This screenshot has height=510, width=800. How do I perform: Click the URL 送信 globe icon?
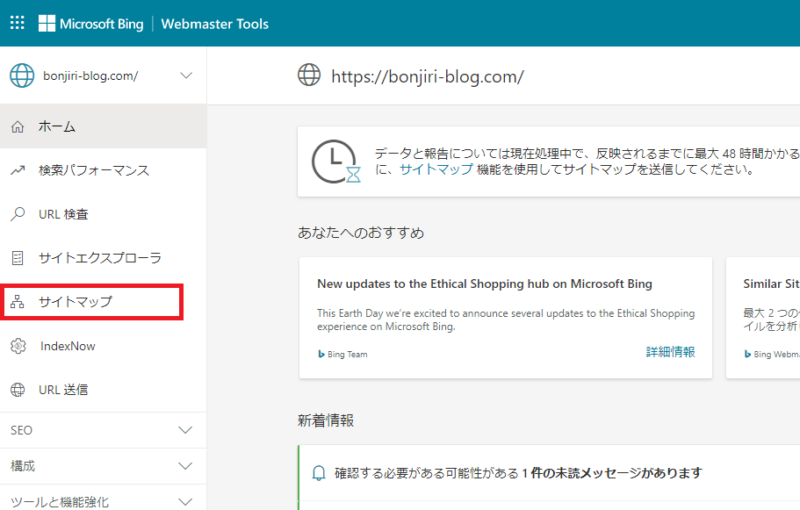[18, 390]
